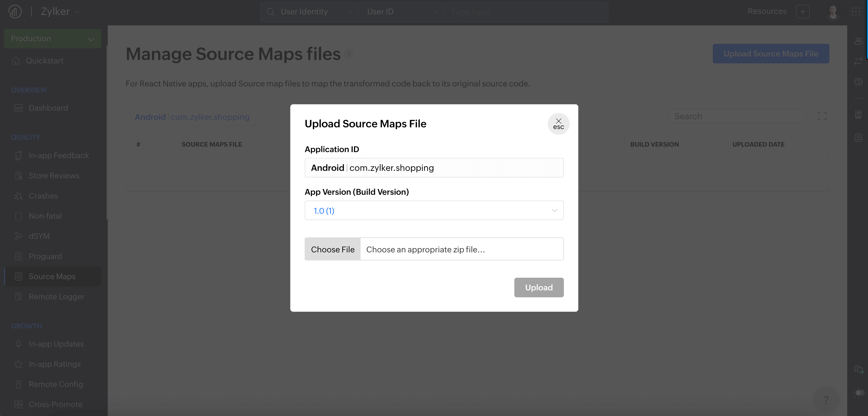Close the upload dialog with esc button
This screenshot has height=416, width=868.
[x=558, y=124]
